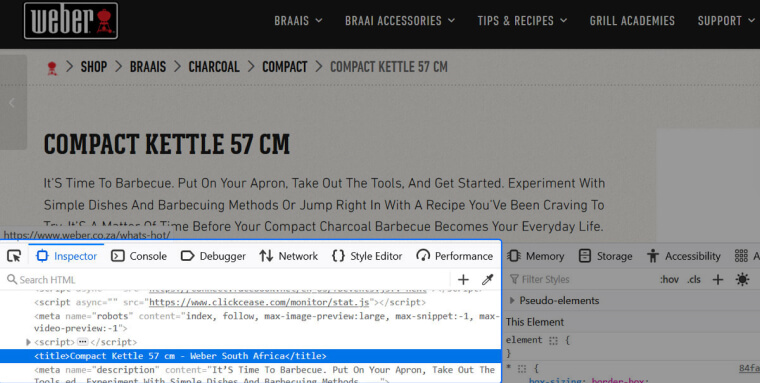Viewport: 760px width, 383px height.
Task: Click the previous slide arrow on left
Action: point(12,103)
